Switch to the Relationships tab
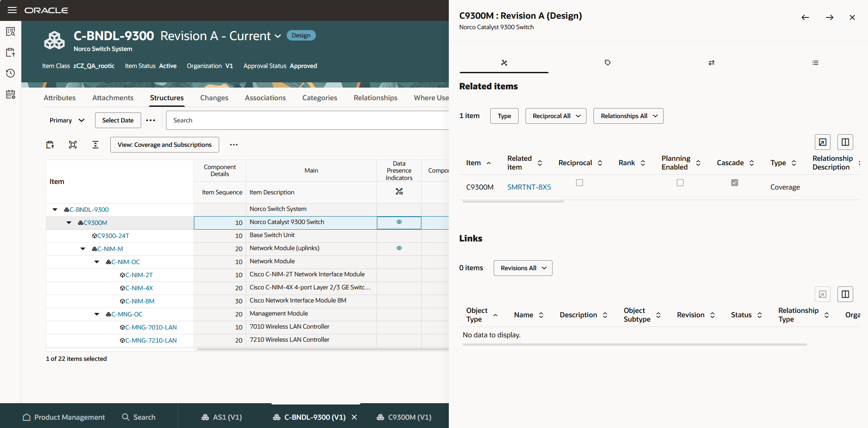Image resolution: width=868 pixels, height=428 pixels. pos(376,98)
